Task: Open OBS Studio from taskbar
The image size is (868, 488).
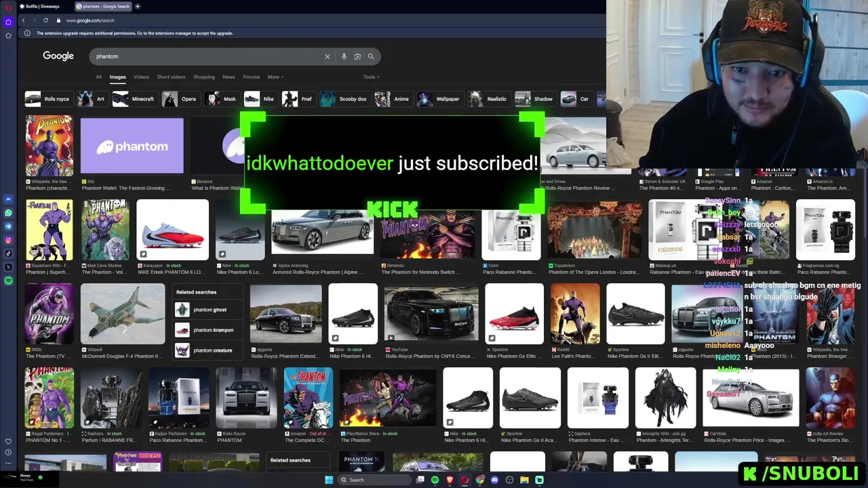Action: (509, 480)
